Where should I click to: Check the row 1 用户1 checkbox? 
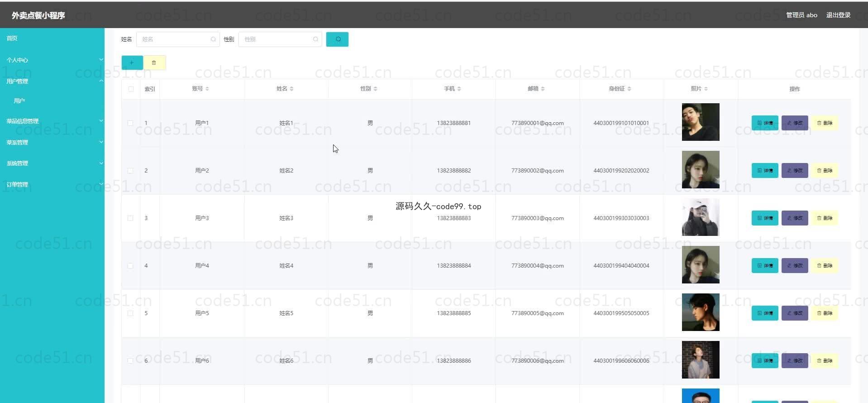130,123
